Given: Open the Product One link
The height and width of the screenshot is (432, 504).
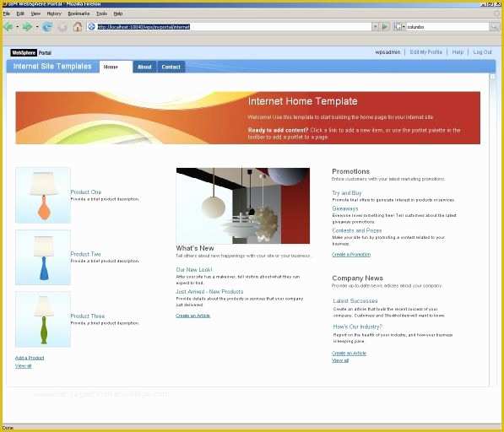Looking at the screenshot, I should tap(86, 192).
